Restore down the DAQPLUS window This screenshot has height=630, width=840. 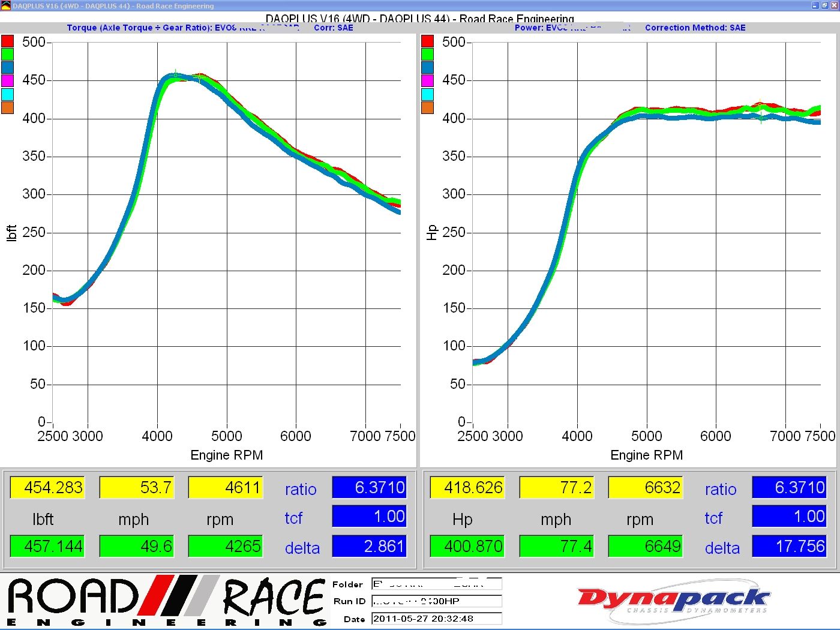[x=824, y=5]
